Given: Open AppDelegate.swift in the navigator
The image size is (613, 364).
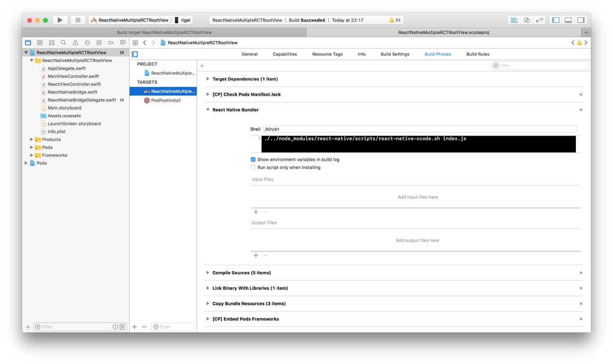Looking at the screenshot, I should (x=67, y=69).
